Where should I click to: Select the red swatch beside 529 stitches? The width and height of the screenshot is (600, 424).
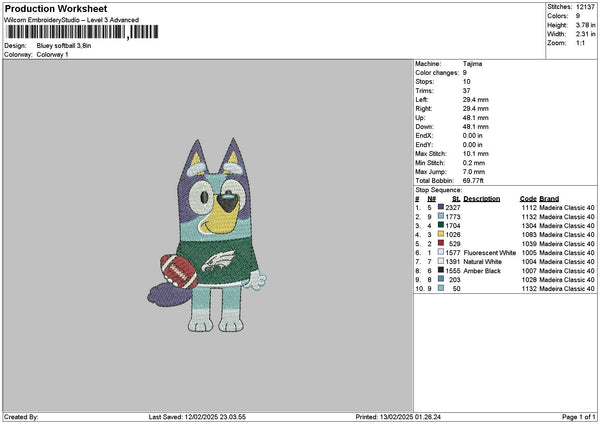[441, 243]
